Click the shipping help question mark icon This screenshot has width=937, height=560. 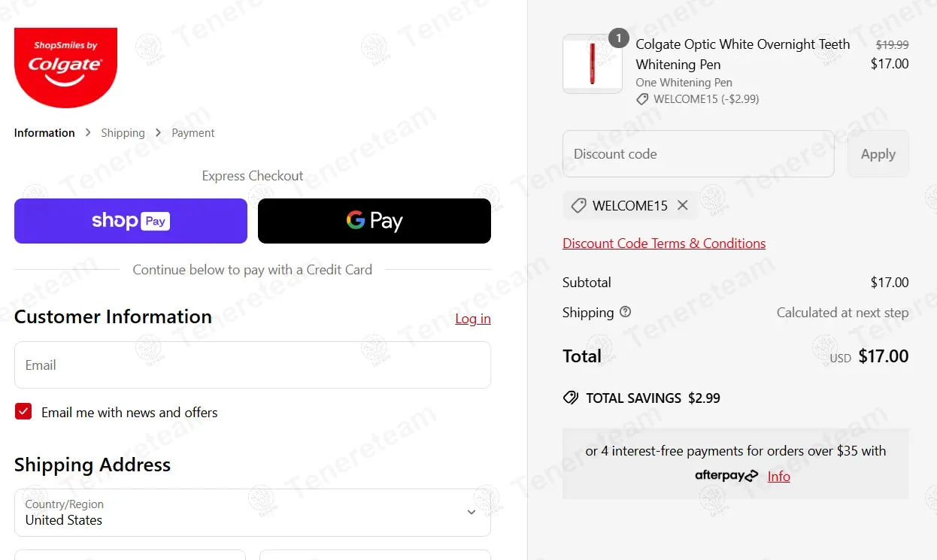coord(626,312)
